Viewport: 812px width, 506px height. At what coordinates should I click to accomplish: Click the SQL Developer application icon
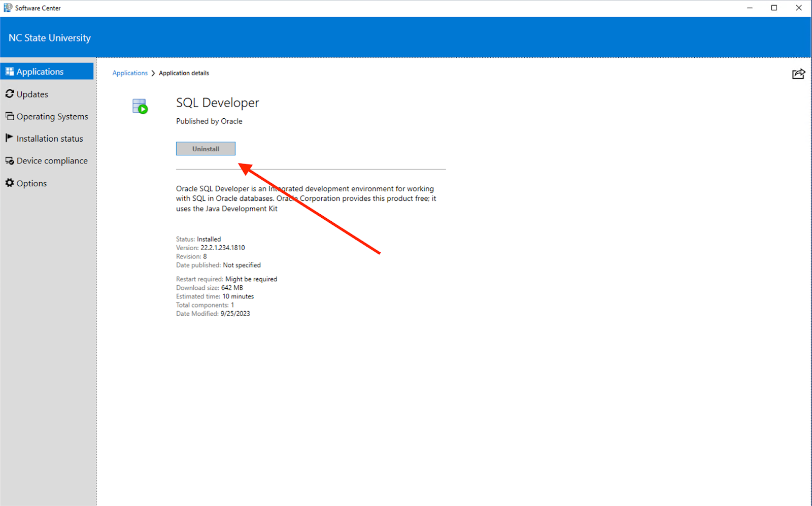tap(140, 106)
